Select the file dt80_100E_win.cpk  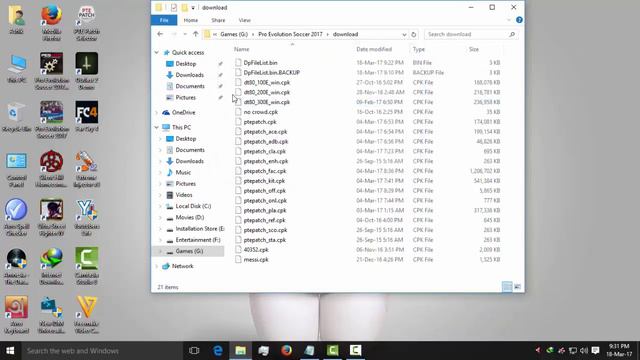pos(267,82)
